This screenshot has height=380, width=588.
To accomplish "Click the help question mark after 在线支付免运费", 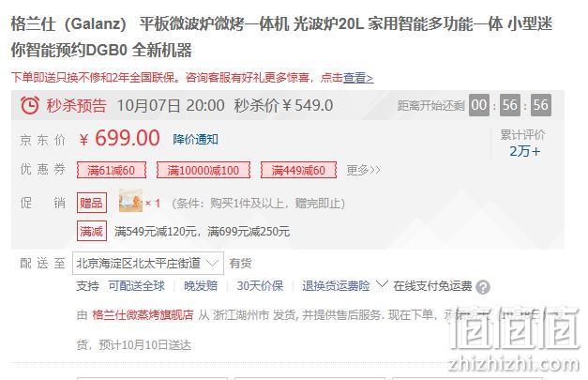I will 483,287.
